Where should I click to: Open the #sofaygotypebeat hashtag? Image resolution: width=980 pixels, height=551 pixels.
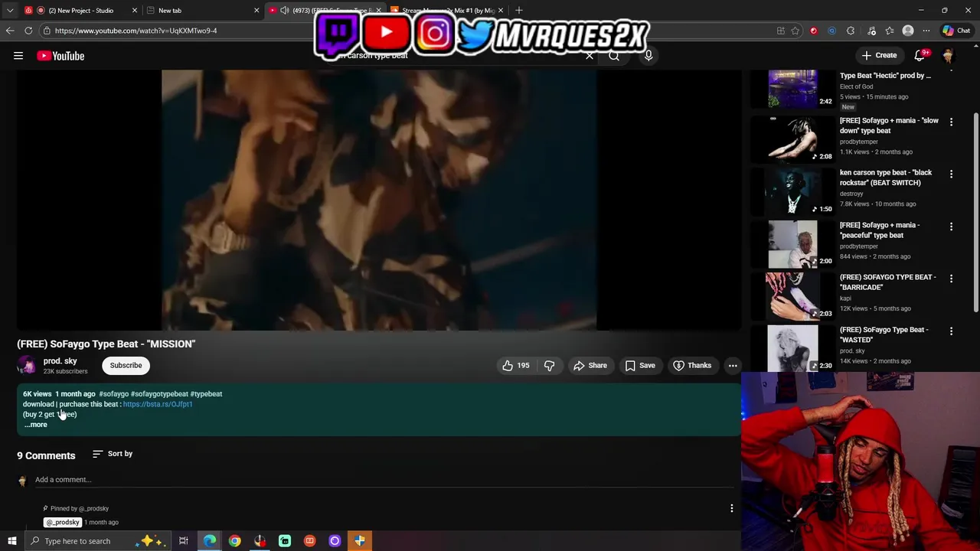coord(159,394)
